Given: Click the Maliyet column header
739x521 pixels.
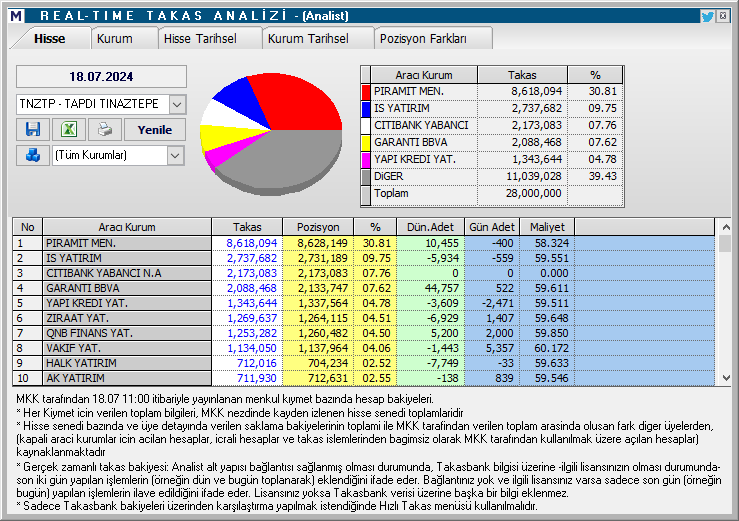Looking at the screenshot, I should pyautogui.click(x=547, y=227).
